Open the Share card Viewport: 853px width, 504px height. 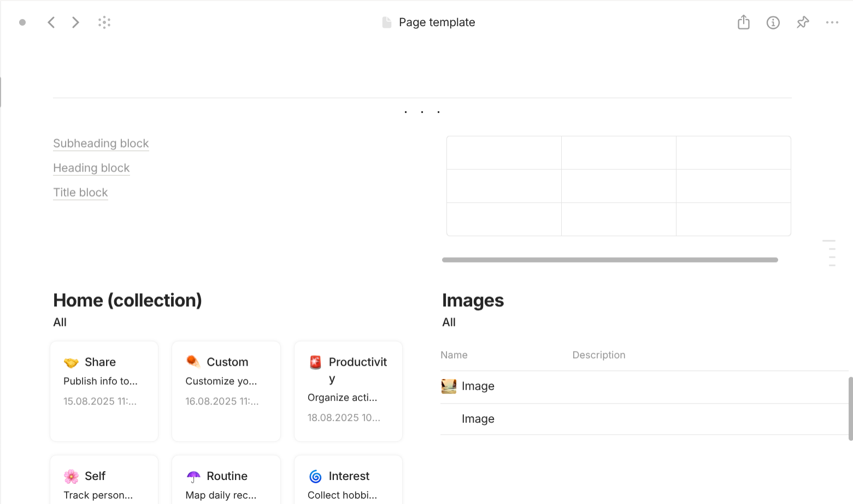pyautogui.click(x=104, y=391)
